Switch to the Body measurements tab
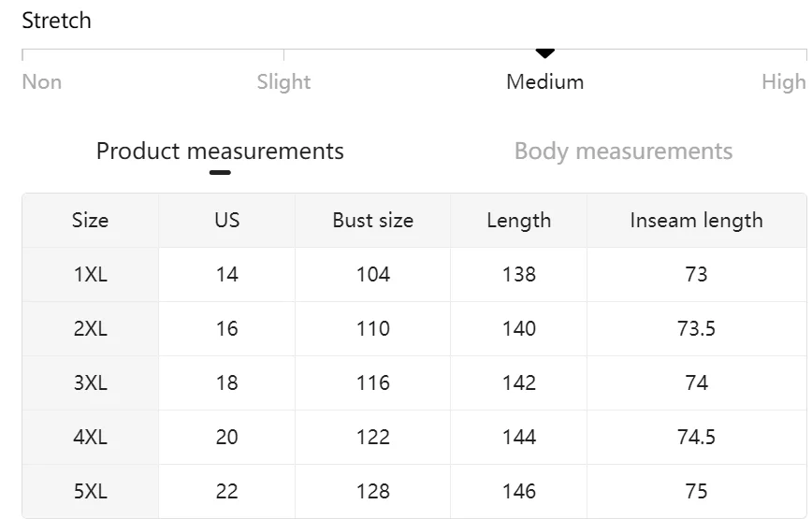 click(x=623, y=151)
